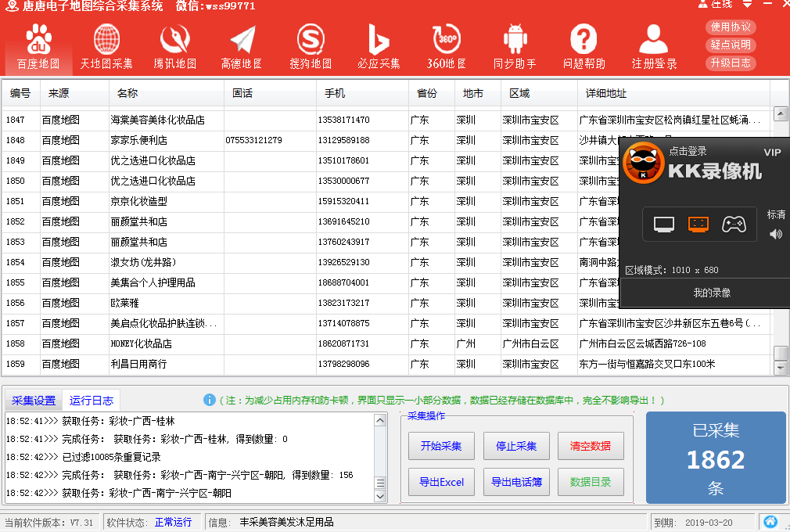790x532 pixels.
Task: Select full-screen monitor recording mode in KK
Action: point(663,225)
